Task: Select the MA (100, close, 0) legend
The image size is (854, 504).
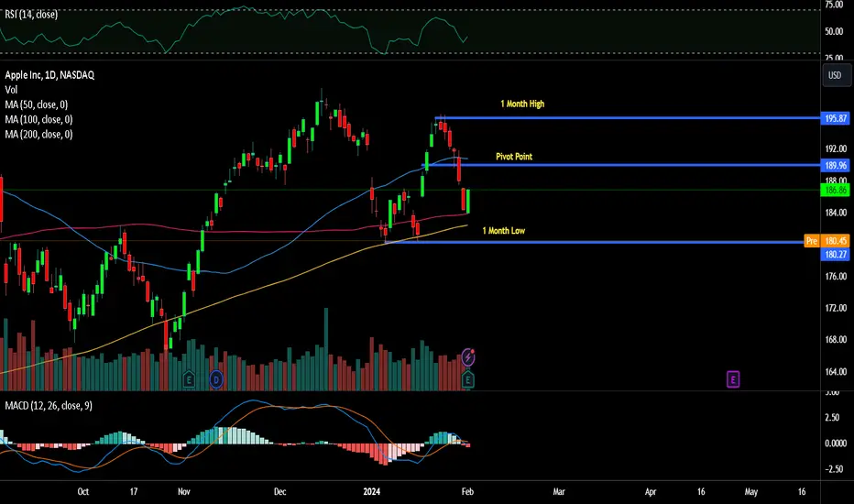Action: coord(38,119)
